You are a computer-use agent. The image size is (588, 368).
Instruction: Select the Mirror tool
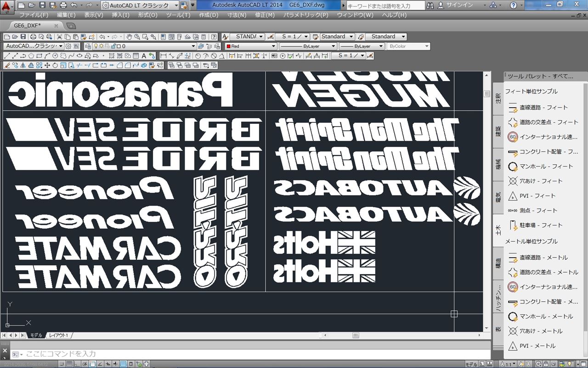[x=23, y=65]
